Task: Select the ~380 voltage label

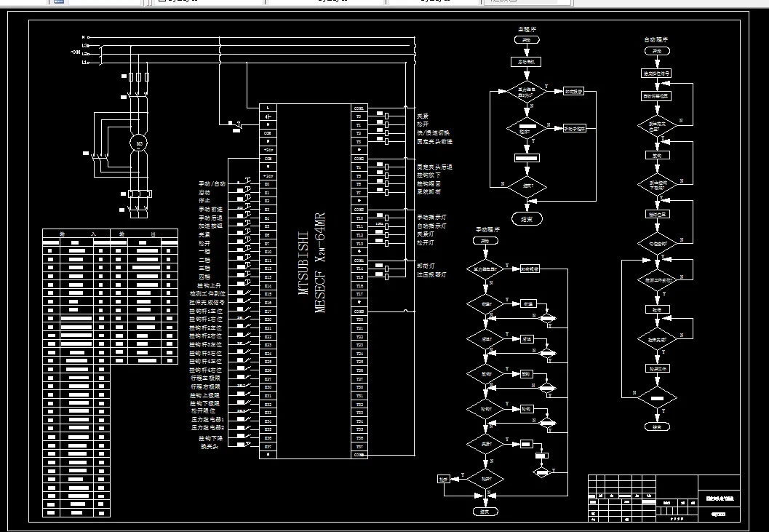Action: click(x=75, y=51)
